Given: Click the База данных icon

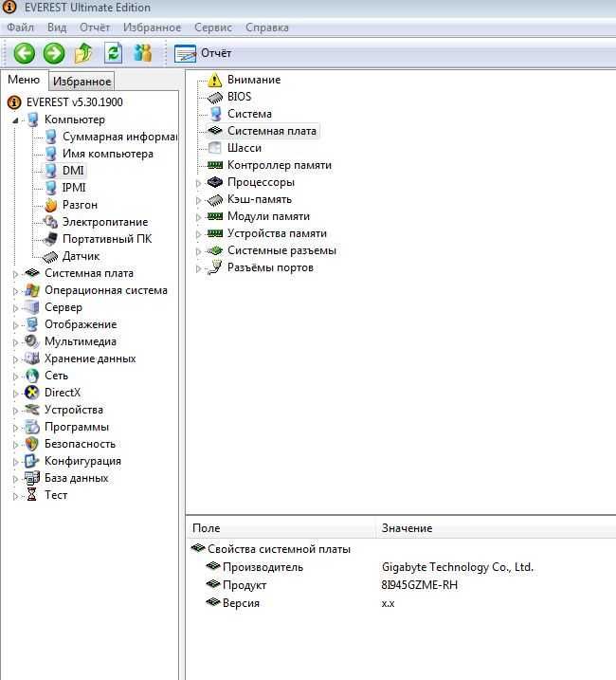Looking at the screenshot, I should (31, 478).
